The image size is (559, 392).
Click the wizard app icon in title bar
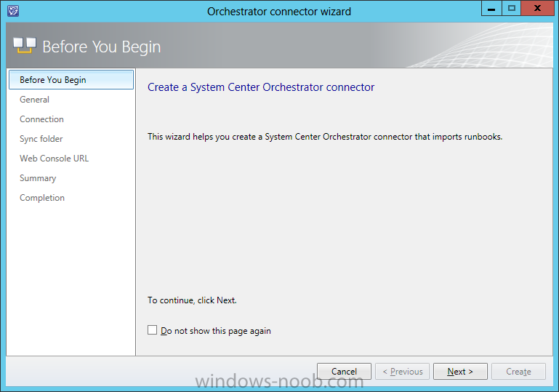pos(13,11)
